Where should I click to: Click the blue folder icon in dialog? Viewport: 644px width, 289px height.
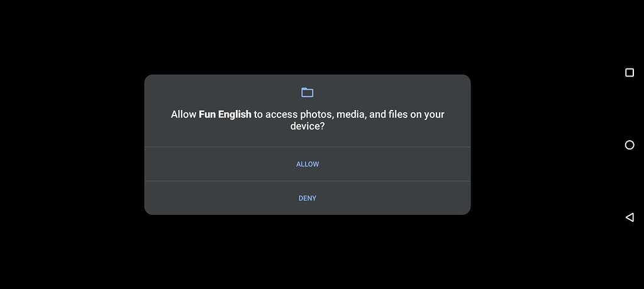(x=307, y=92)
